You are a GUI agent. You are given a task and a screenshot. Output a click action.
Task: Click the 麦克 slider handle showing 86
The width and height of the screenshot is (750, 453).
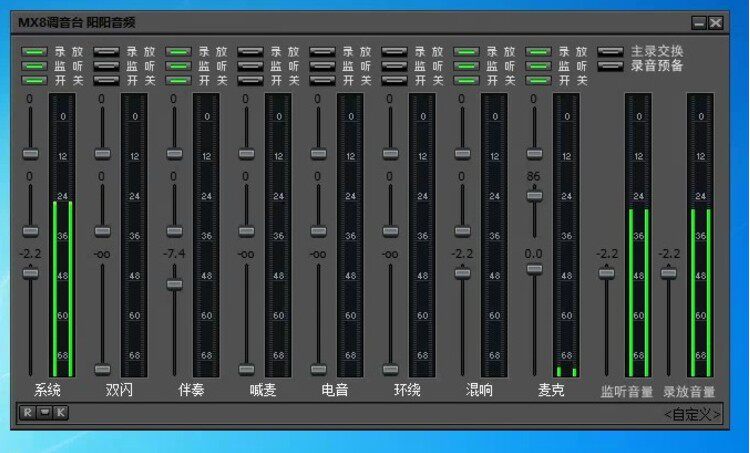(534, 196)
